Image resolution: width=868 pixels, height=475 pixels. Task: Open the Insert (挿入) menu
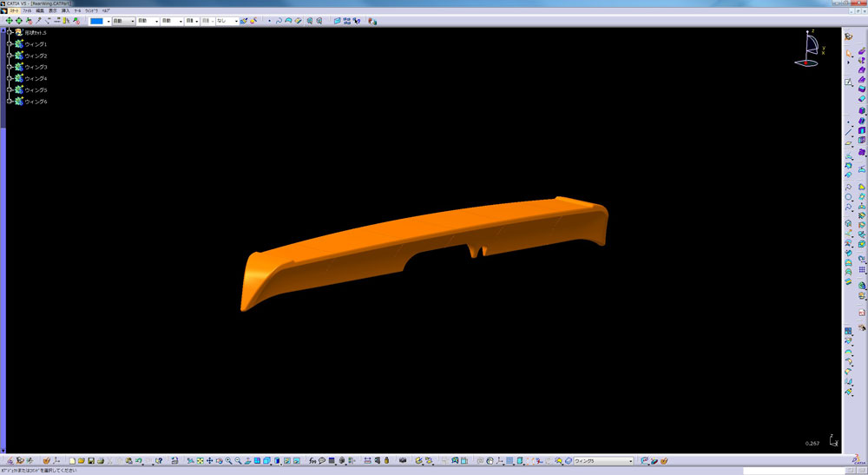[65, 10]
